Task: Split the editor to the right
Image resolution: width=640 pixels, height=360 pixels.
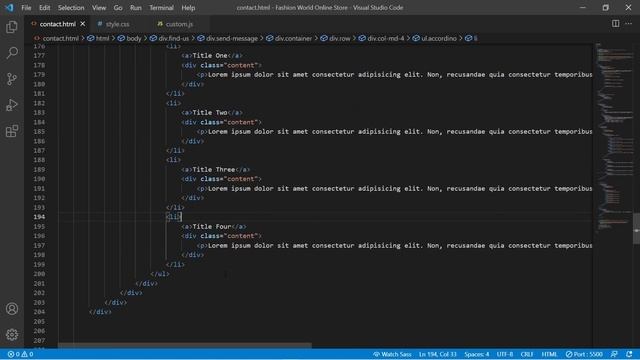Action: click(x=615, y=24)
